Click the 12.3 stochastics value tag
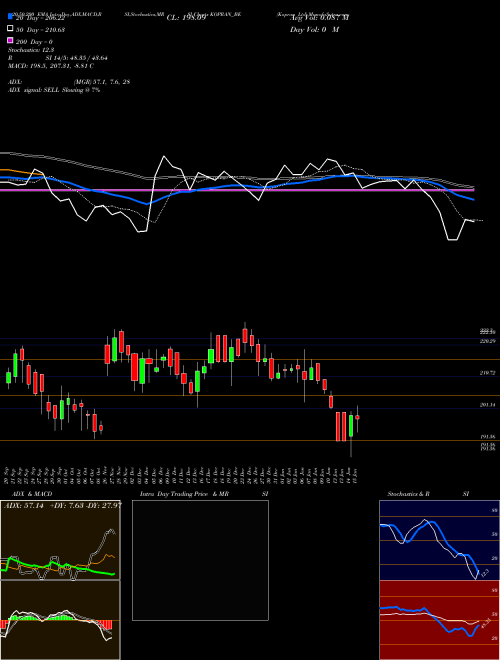500x660 pixels. (x=484, y=573)
